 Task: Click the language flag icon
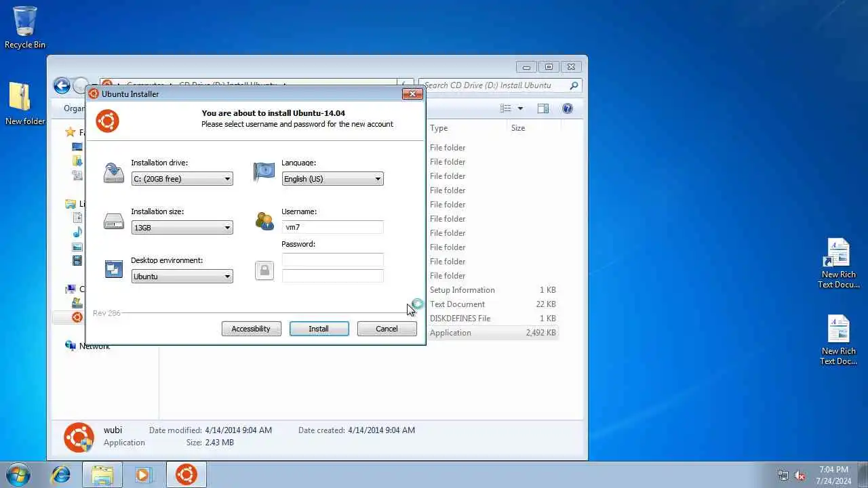point(264,172)
